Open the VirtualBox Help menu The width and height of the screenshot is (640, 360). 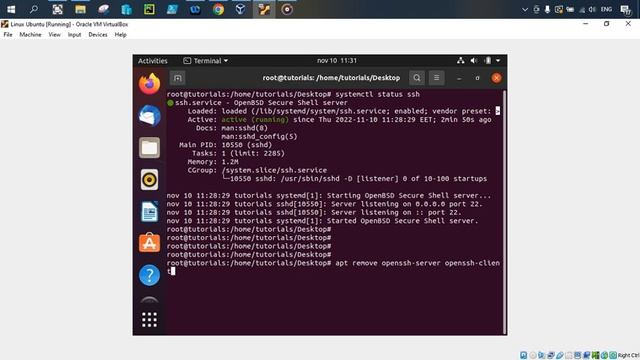coord(120,35)
